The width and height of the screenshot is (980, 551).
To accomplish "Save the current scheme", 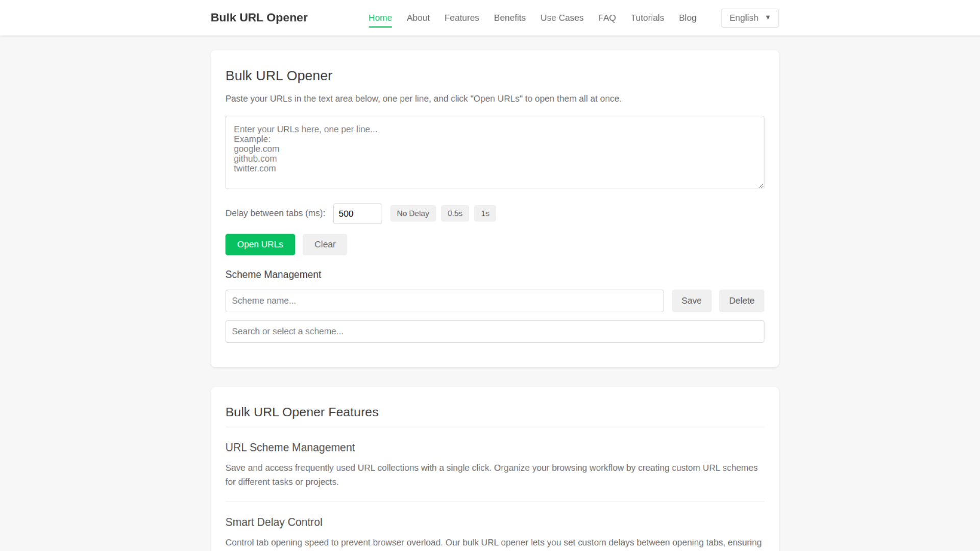I will (691, 300).
